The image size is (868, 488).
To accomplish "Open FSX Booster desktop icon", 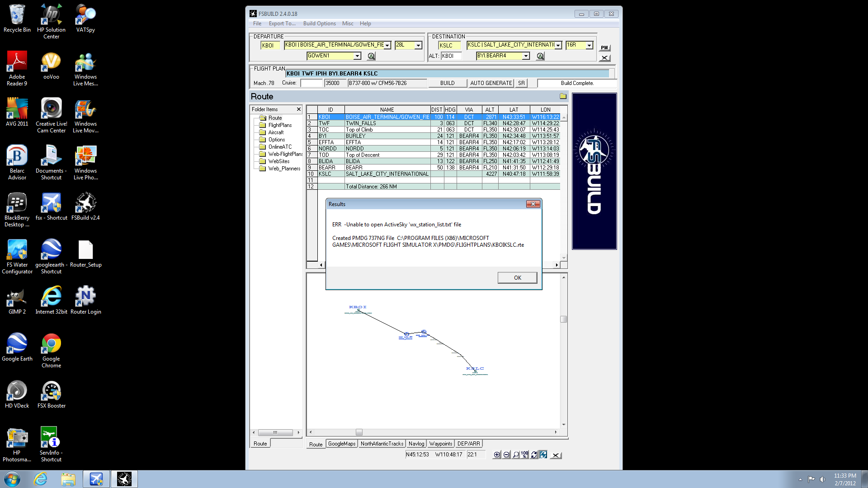I will 51,395.
